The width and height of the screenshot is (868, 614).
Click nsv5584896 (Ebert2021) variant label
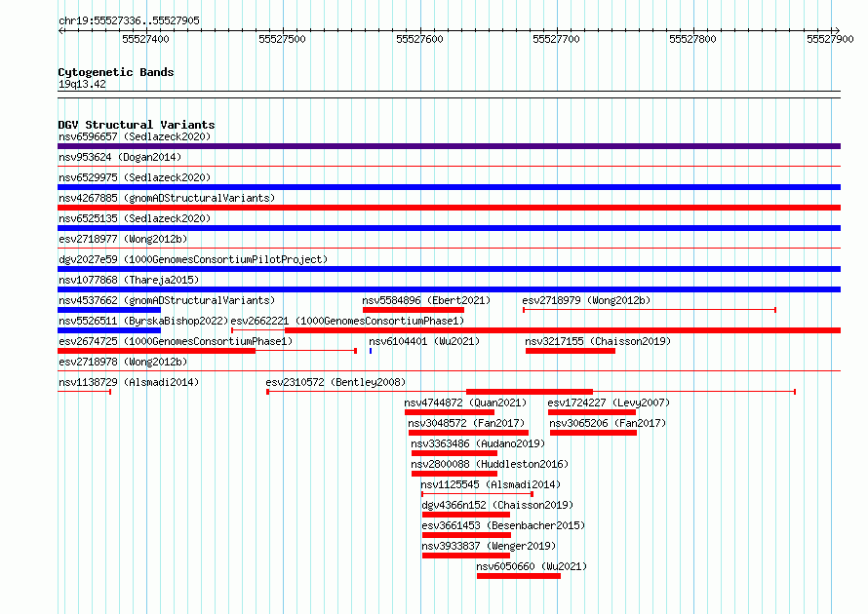[426, 300]
